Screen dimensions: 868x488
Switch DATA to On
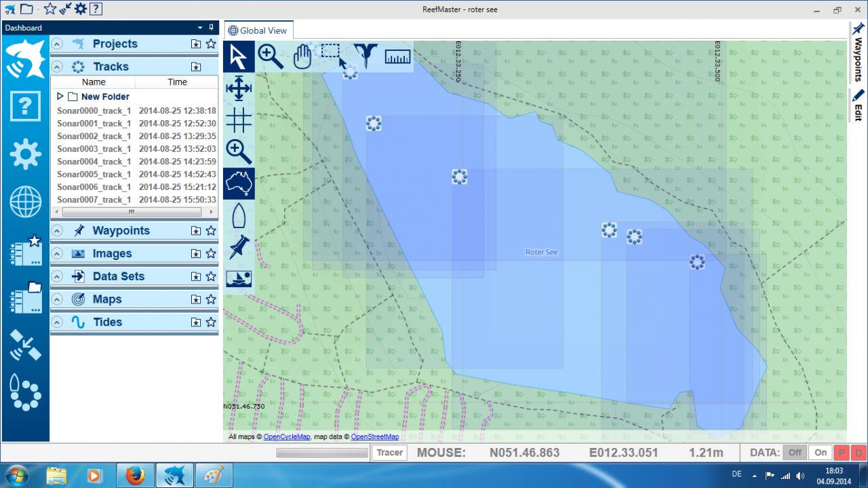[821, 453]
